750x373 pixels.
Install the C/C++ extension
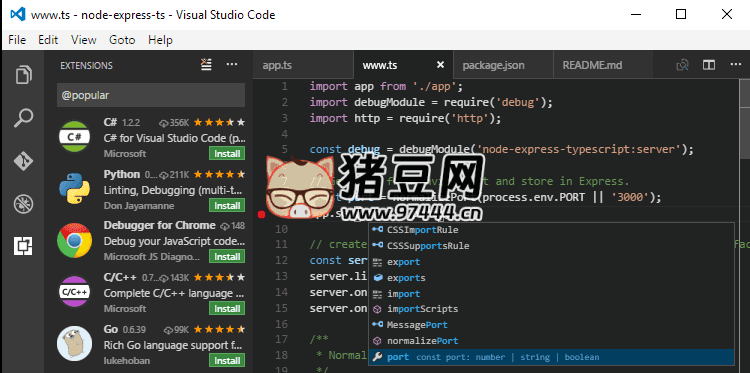tap(227, 308)
